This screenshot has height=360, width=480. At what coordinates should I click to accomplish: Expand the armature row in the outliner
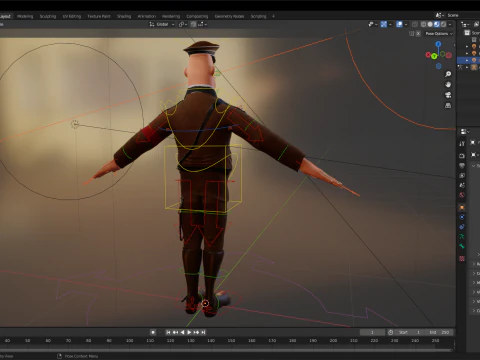tap(467, 67)
